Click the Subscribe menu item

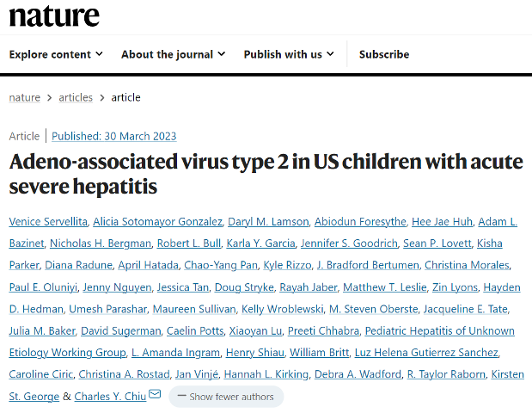point(384,54)
